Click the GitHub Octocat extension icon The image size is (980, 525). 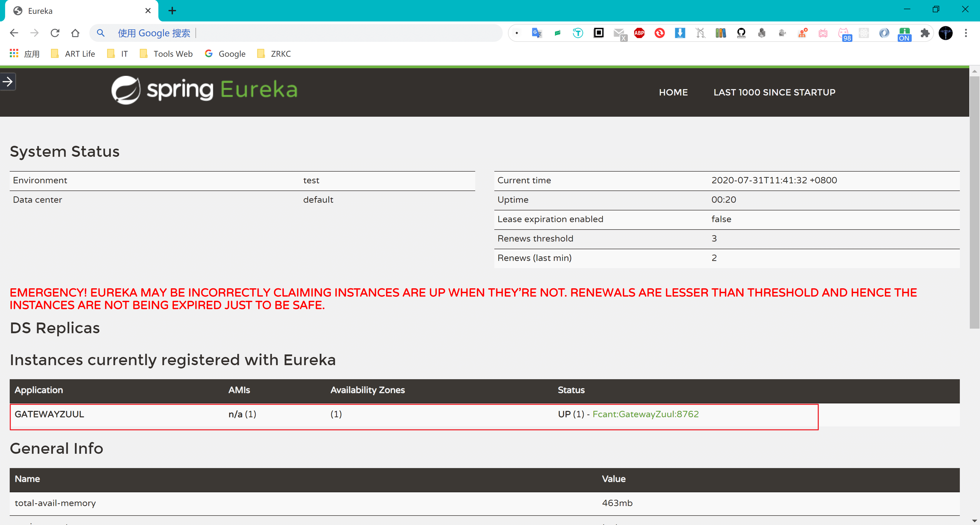[741, 33]
